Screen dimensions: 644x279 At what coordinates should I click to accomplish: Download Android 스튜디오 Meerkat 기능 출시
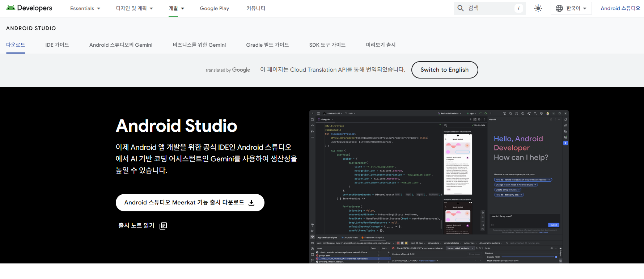[x=190, y=203]
